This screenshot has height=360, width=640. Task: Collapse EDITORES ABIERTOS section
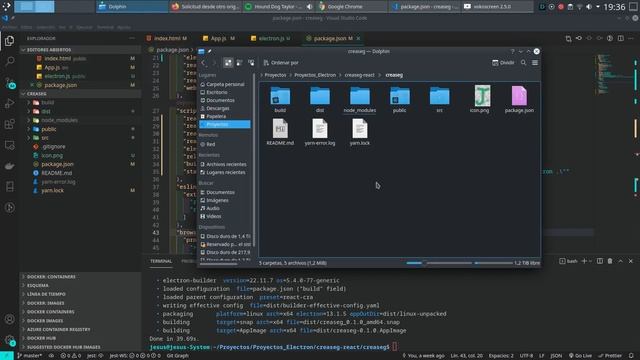pos(80,50)
